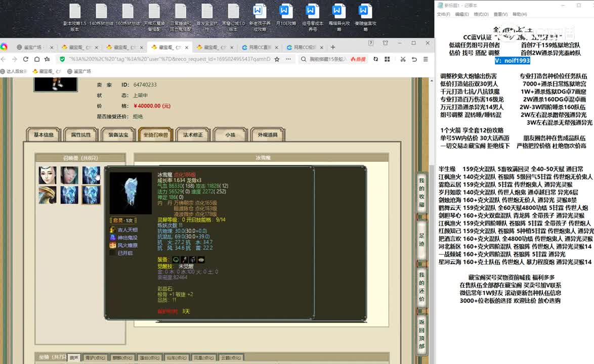Select highlighted ice demon thumbnail bottom row
Screen dimensions: 594x364
(x=91, y=195)
